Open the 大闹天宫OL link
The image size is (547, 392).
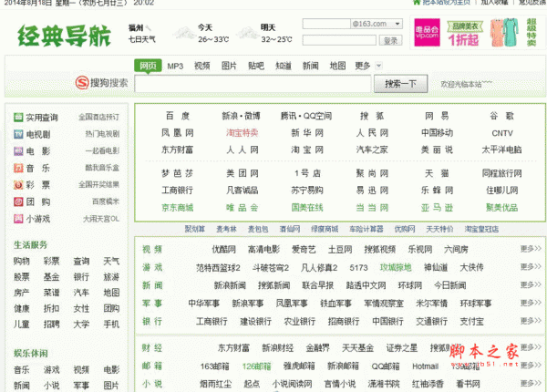pos(101,219)
